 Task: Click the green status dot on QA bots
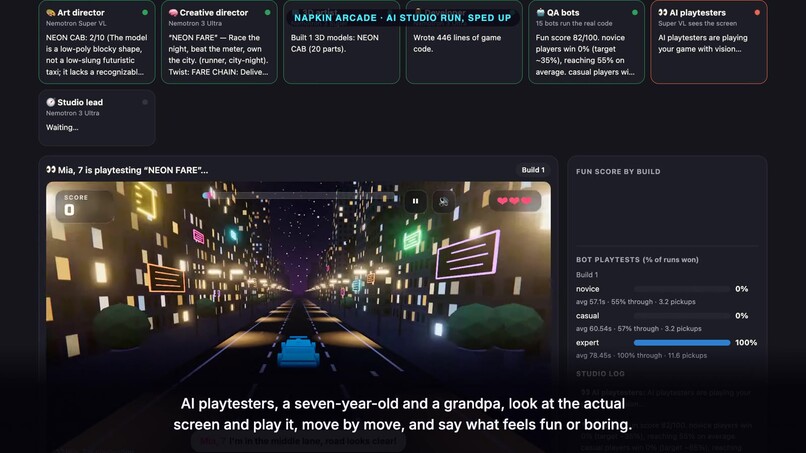point(635,12)
